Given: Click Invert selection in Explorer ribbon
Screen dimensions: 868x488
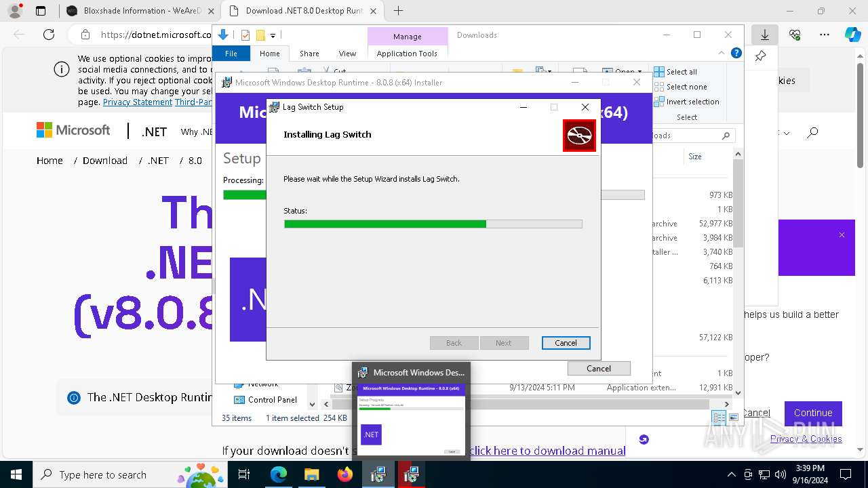Looking at the screenshot, I should (x=686, y=102).
